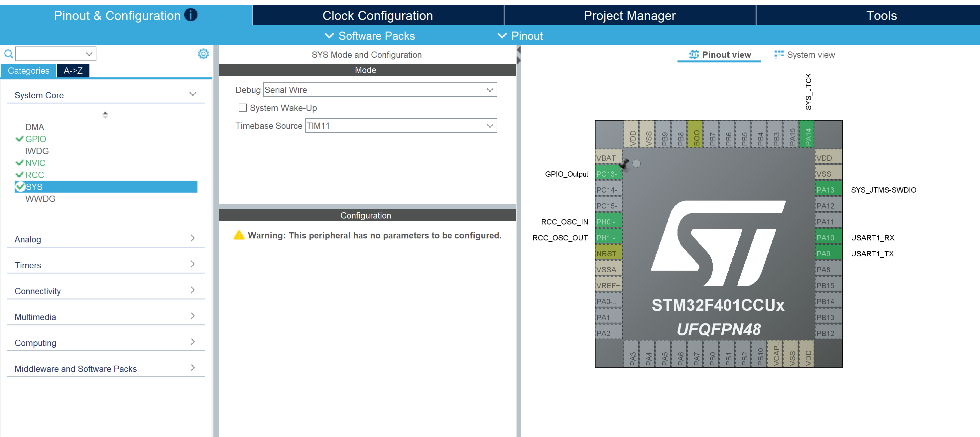Open the Timebase Source TIM11 dropdown
Image resolution: width=980 pixels, height=437 pixels.
pyautogui.click(x=401, y=126)
